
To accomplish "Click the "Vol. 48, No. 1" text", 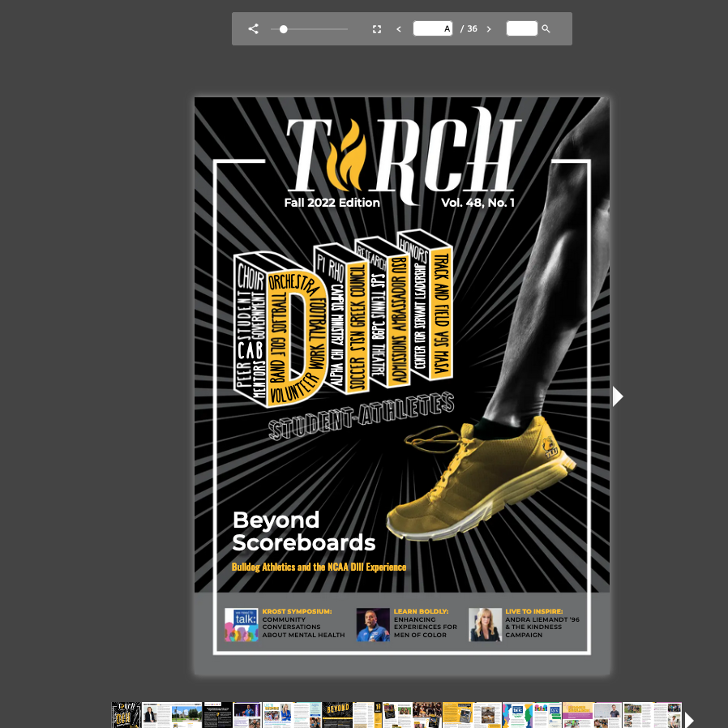I will [477, 203].
